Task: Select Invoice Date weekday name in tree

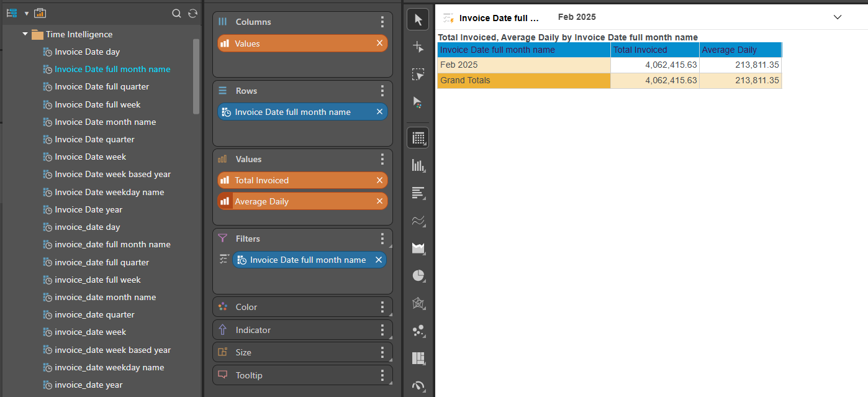Action: [x=109, y=192]
